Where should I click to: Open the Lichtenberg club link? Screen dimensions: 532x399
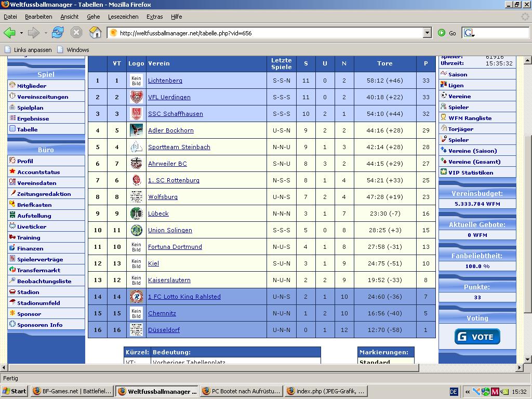click(x=165, y=81)
